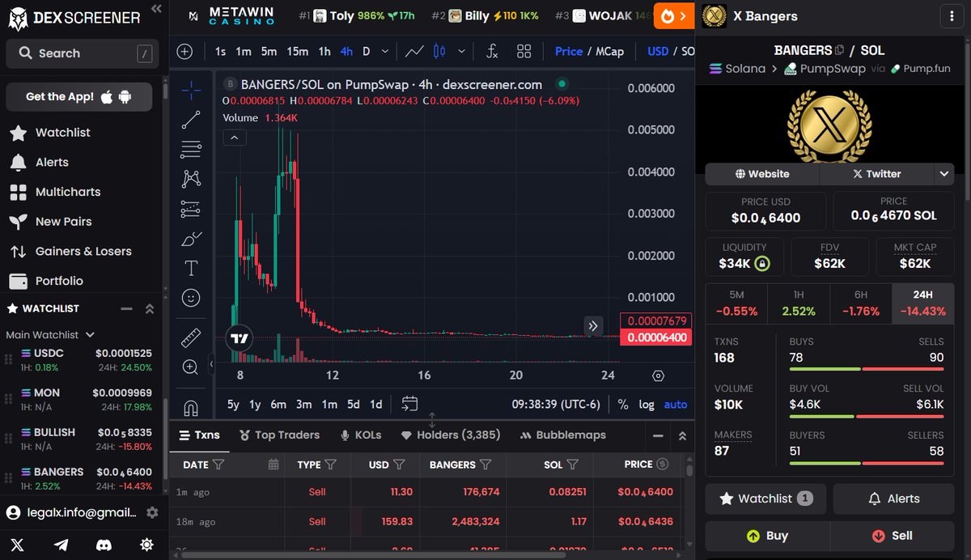The width and height of the screenshot is (971, 560).
Task: Set the chart range to 5d
Action: [354, 405]
